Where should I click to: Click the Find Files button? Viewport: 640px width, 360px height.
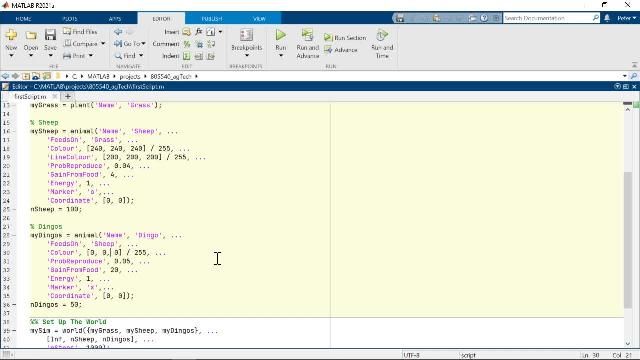click(x=80, y=31)
